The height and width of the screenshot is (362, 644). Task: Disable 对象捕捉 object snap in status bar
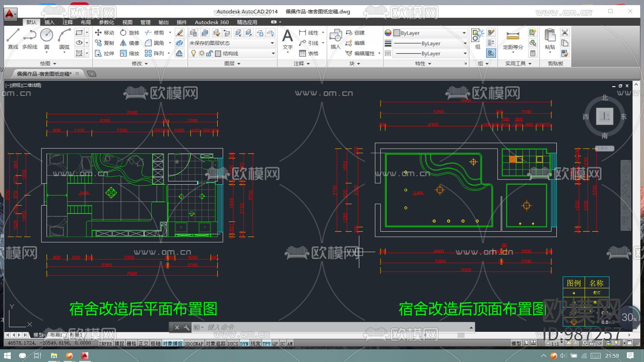pos(173,344)
